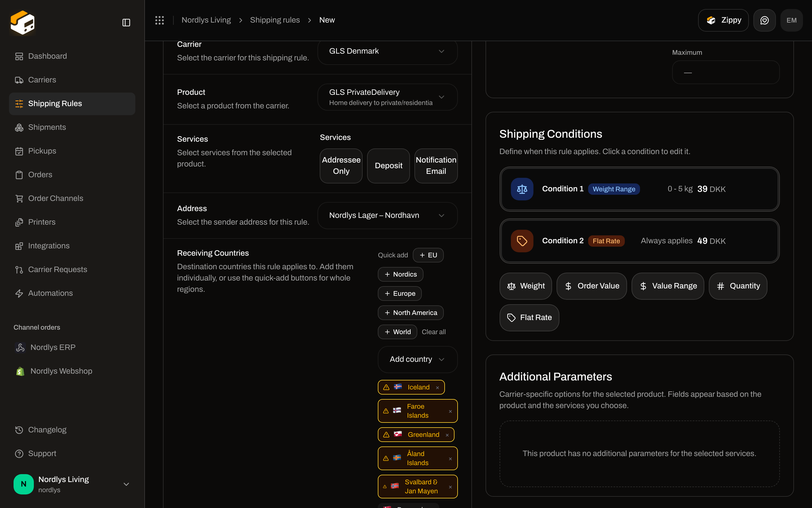812x508 pixels.
Task: Open Automations in sidebar
Action: [x=72, y=293]
